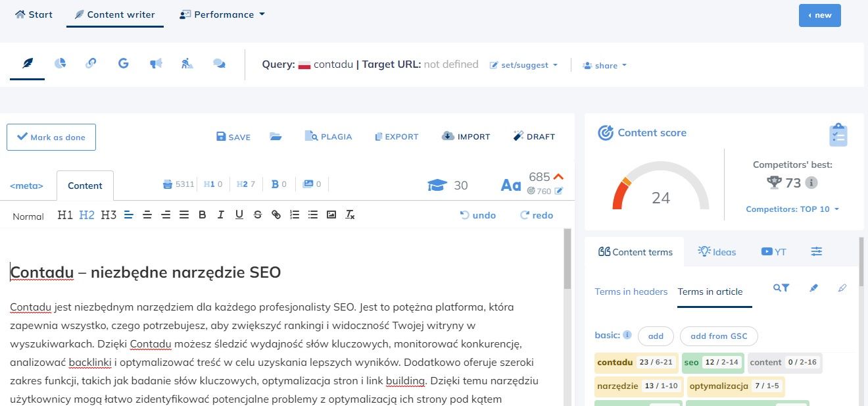The width and height of the screenshot is (868, 406).
Task: Click the contadu term tag
Action: (635, 363)
